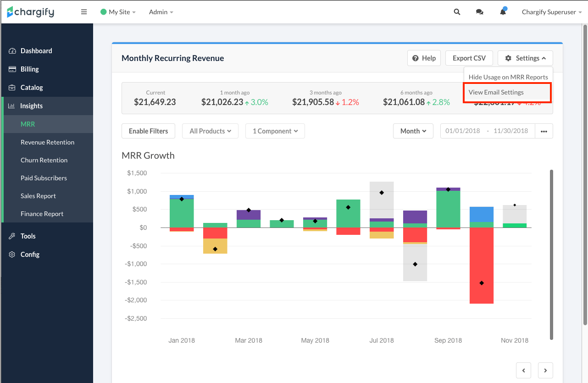Open the search magnifier icon
Viewport: 588px width, 383px height.
point(457,12)
